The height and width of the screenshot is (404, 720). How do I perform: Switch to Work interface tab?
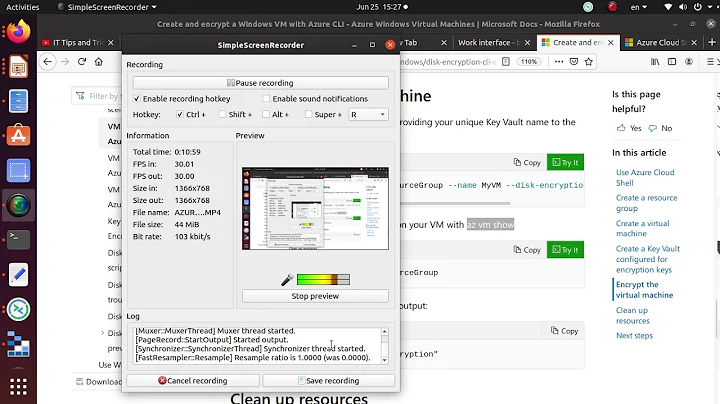click(489, 42)
